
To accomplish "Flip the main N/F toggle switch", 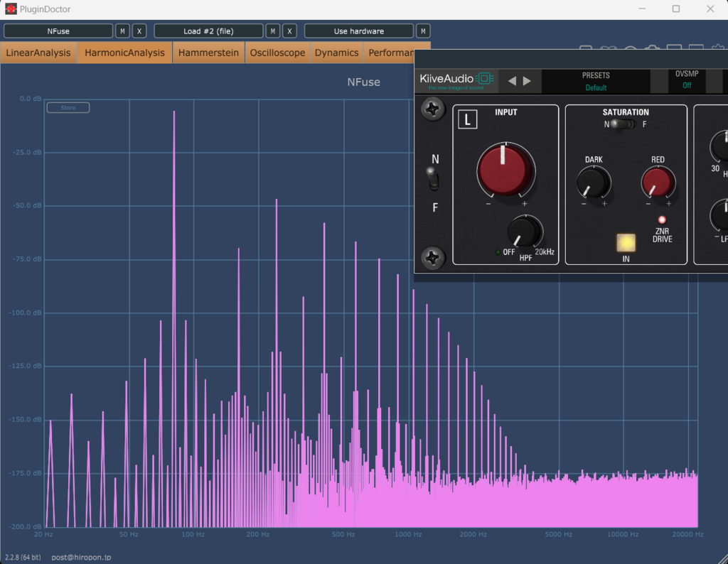I will pyautogui.click(x=433, y=180).
